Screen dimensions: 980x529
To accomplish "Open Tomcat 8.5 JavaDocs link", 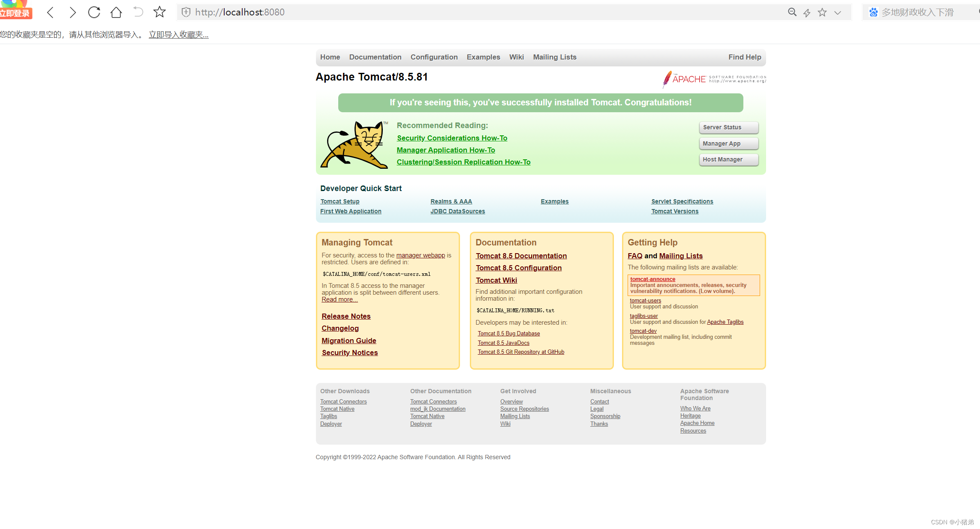I will coord(503,343).
